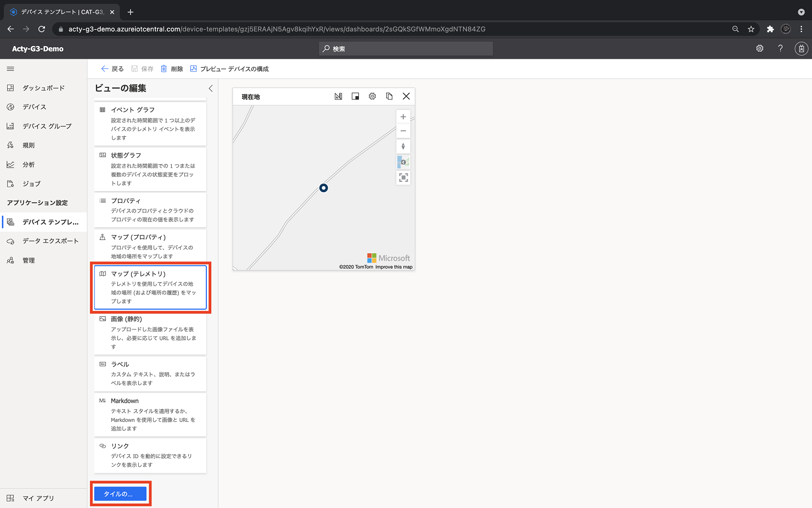The image size is (812, 508).
Task: Add the Markdown tile
Action: [150, 415]
